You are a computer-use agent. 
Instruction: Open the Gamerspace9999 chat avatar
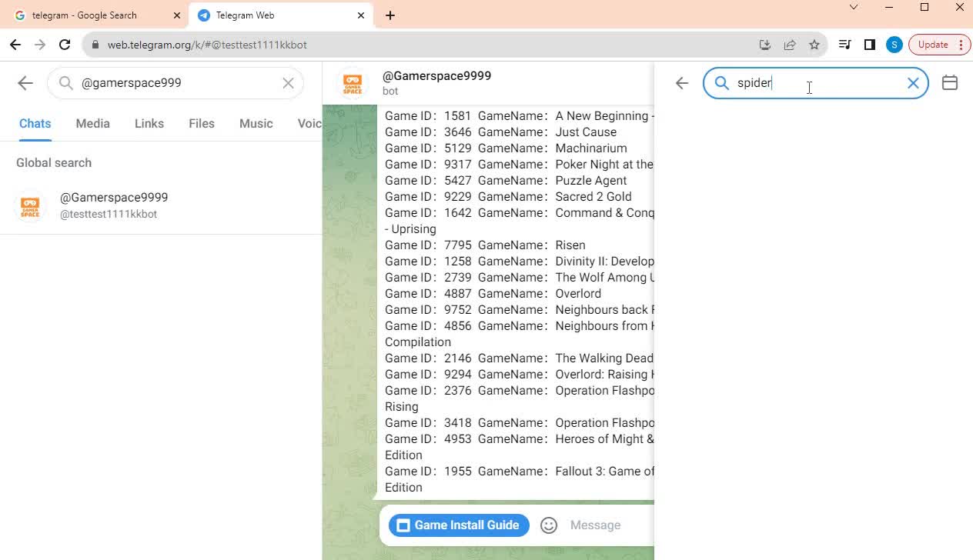click(351, 83)
